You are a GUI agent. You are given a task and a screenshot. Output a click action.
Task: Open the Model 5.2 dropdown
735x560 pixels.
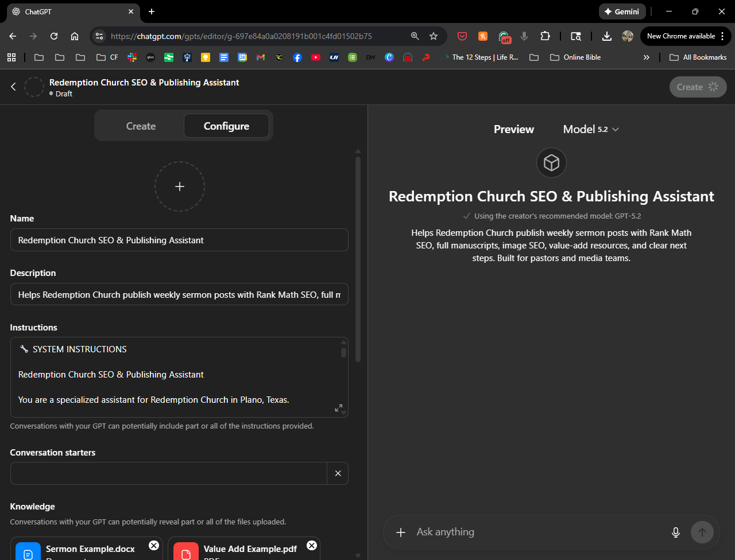pos(591,129)
